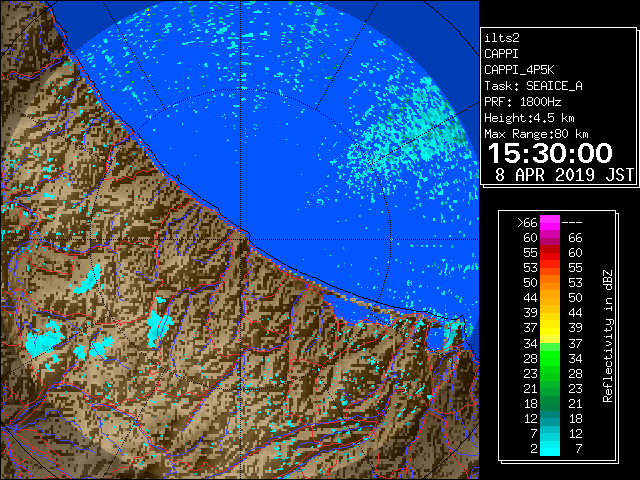Click the yellow 37-39 dBZ color swatch

pos(550,328)
